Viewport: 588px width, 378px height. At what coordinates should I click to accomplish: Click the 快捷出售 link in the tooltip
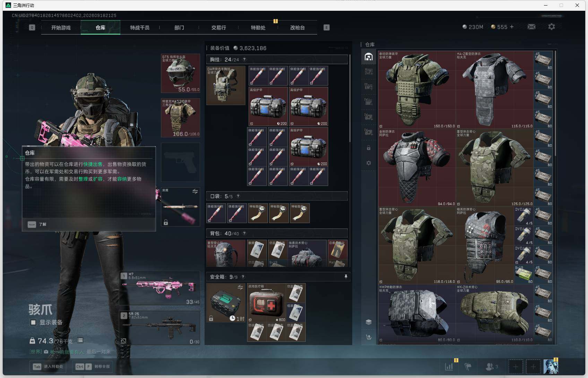pyautogui.click(x=93, y=164)
